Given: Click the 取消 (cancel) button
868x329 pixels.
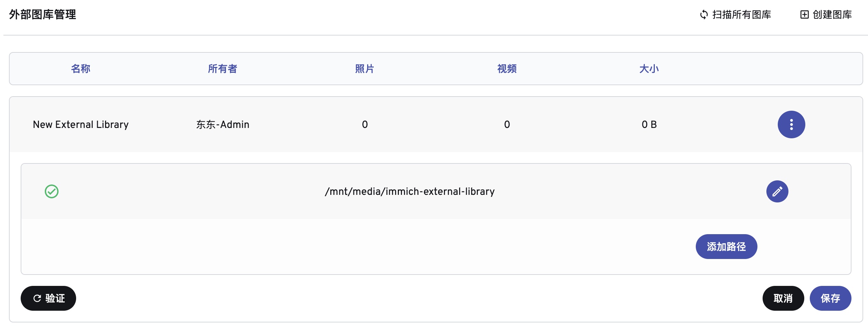Looking at the screenshot, I should tap(783, 298).
